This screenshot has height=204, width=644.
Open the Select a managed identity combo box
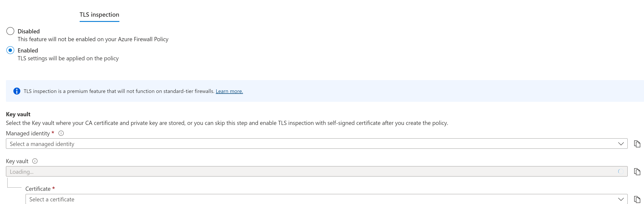pyautogui.click(x=317, y=144)
